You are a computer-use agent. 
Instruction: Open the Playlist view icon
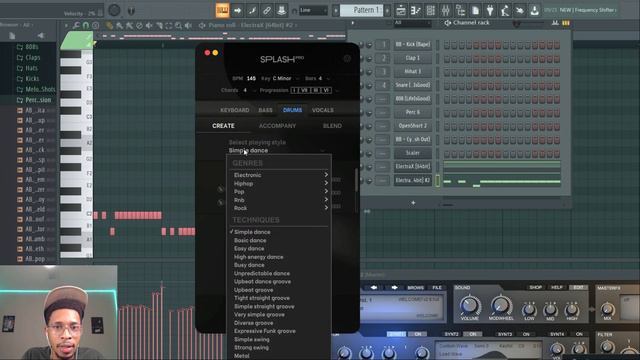click(401, 11)
